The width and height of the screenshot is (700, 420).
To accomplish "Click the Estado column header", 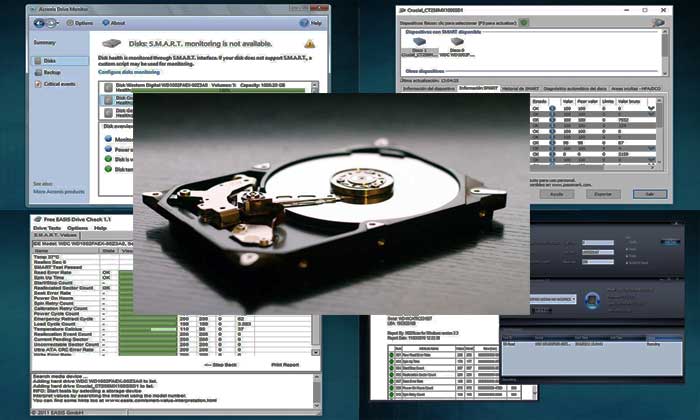I will 539,101.
